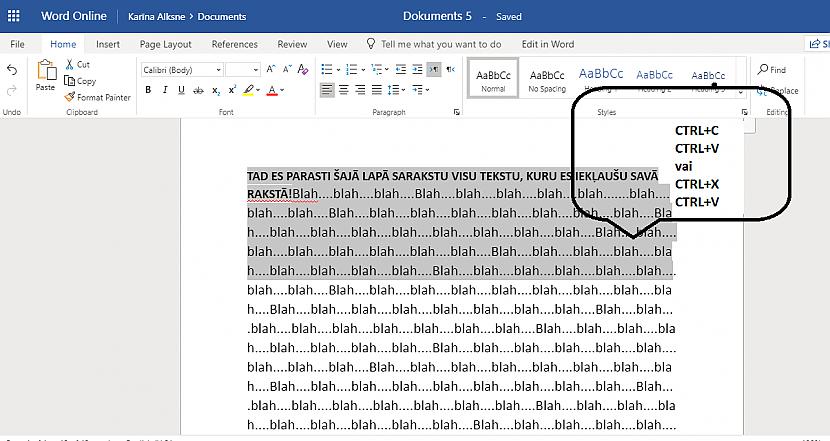Switch to the Insert tab
Image resolution: width=830 pixels, height=441 pixels.
[x=108, y=44]
